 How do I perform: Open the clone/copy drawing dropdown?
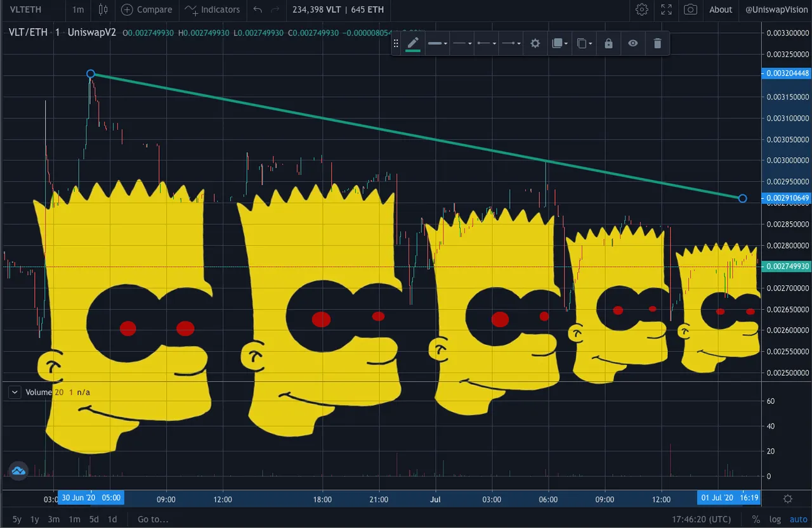[x=584, y=43]
